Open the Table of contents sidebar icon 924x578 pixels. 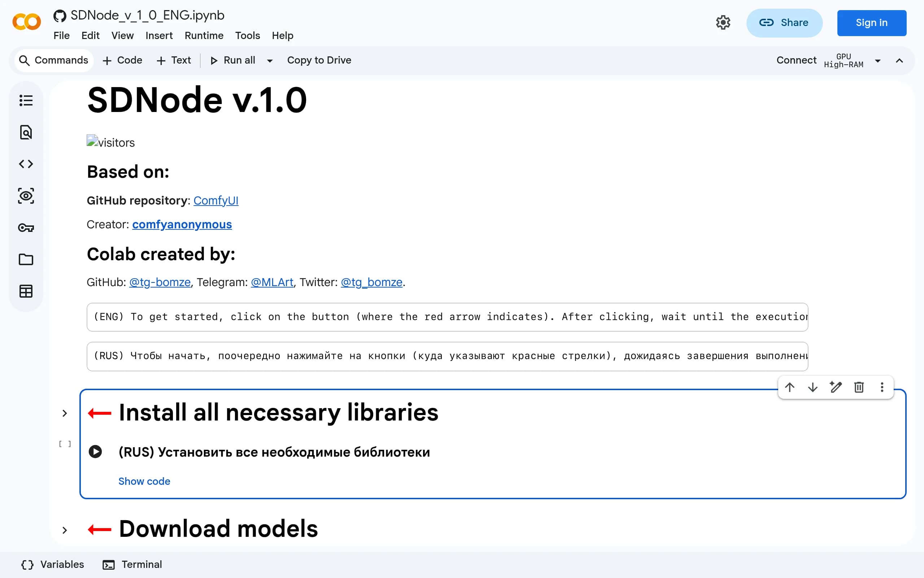(26, 100)
